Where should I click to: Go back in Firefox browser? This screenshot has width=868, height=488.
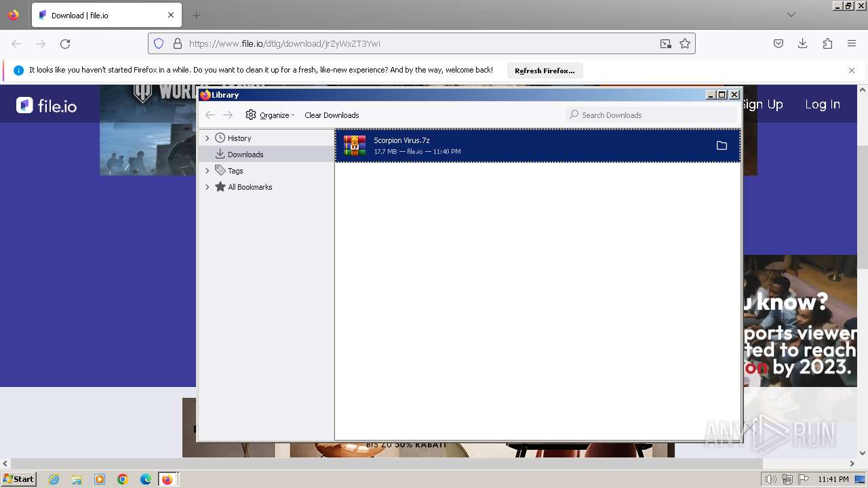(16, 43)
